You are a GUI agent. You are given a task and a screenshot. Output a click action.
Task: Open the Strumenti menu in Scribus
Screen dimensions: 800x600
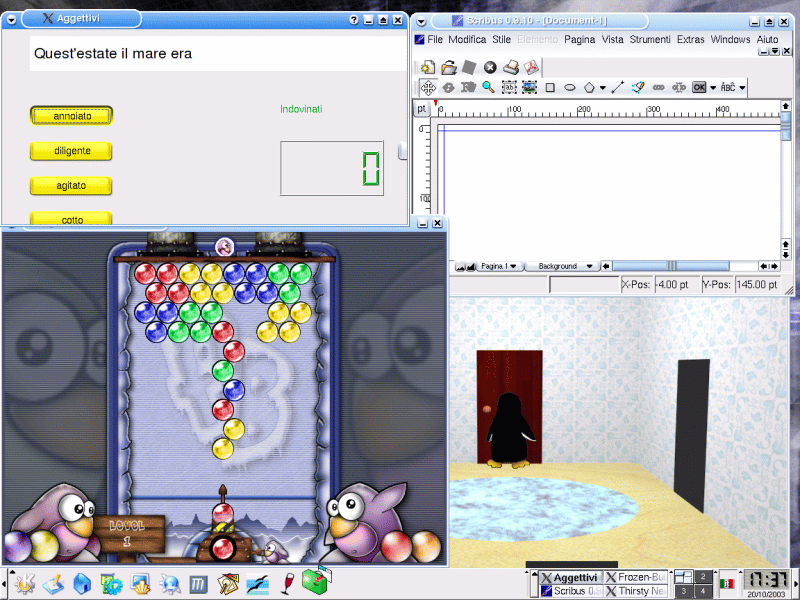point(650,39)
